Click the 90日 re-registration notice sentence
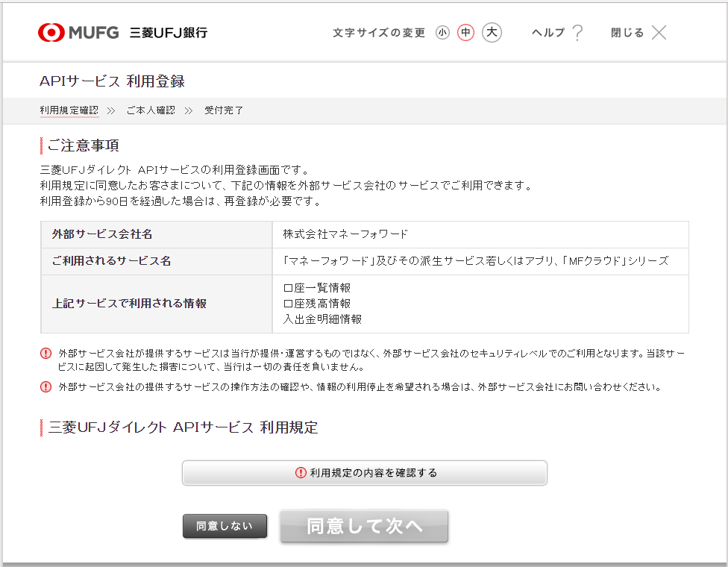 point(181,201)
